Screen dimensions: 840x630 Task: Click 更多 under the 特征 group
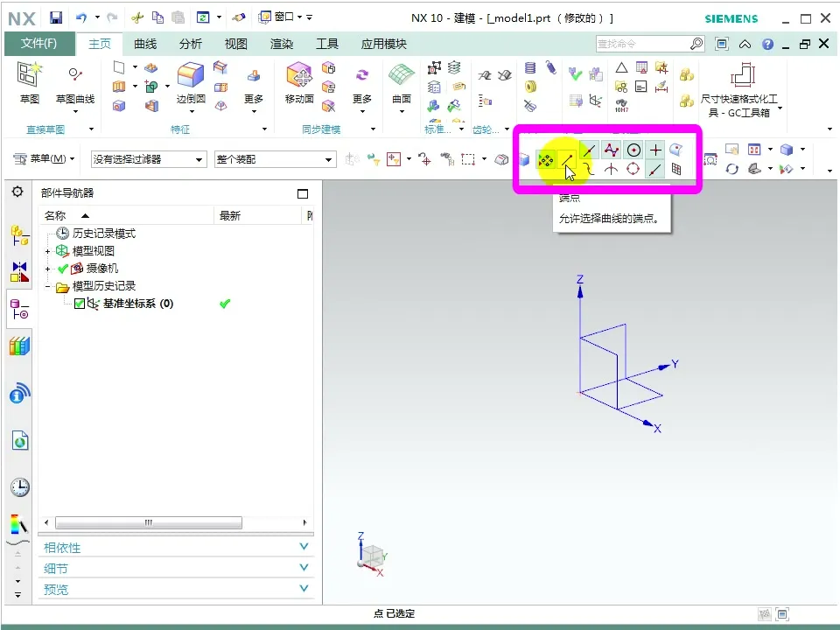[x=254, y=99]
